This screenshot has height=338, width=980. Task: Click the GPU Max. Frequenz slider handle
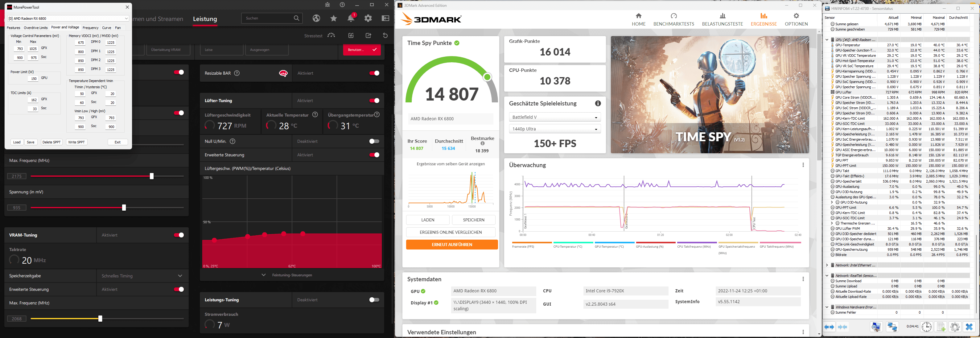click(152, 176)
